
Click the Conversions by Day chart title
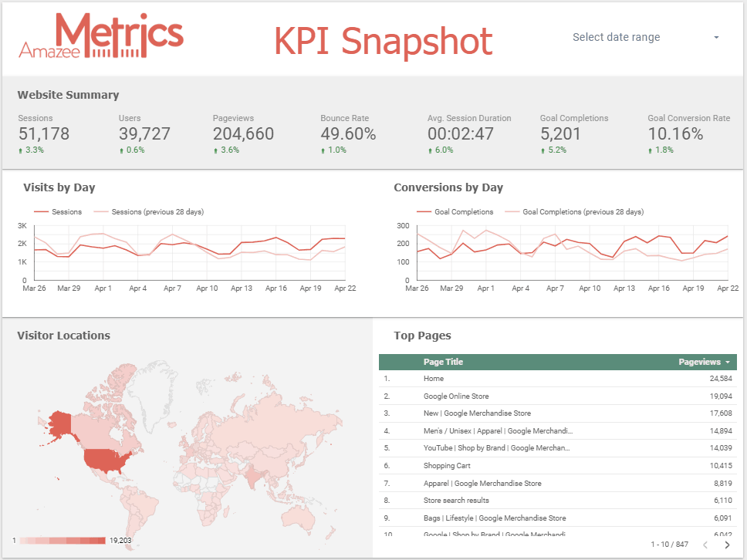click(448, 187)
